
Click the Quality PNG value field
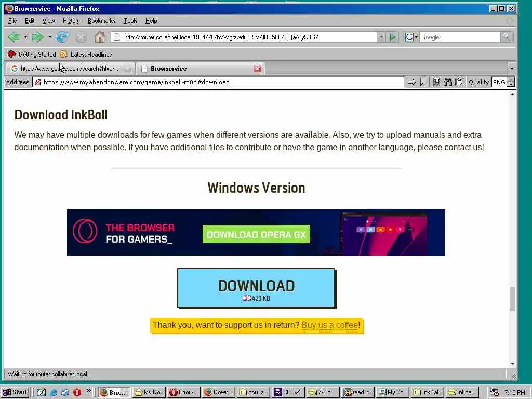click(x=499, y=82)
